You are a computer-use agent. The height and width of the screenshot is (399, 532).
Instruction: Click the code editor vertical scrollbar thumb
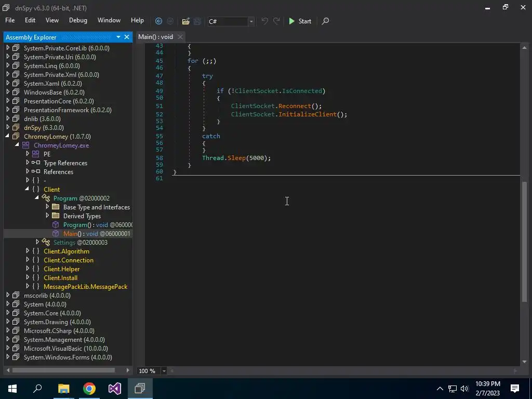[525, 242]
